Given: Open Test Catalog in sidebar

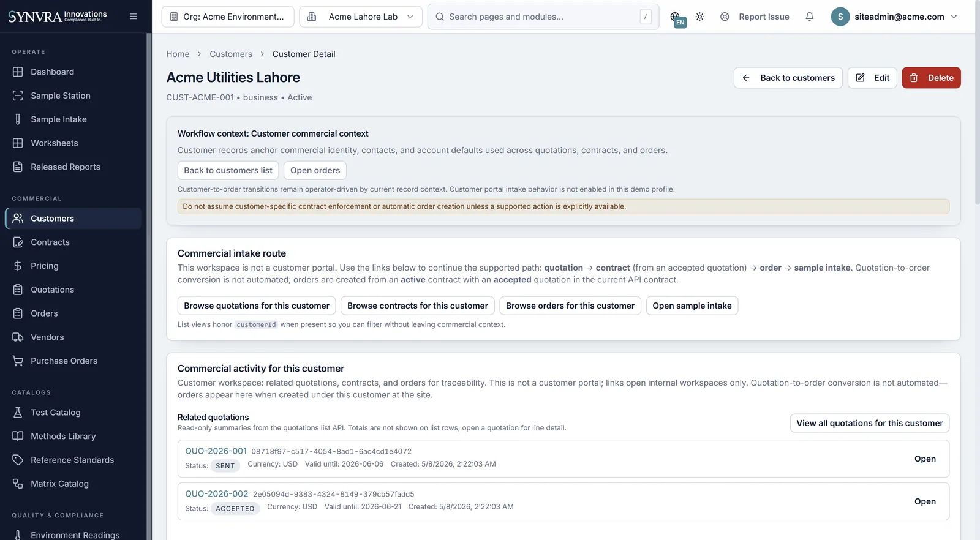Looking at the screenshot, I should coord(73,413).
